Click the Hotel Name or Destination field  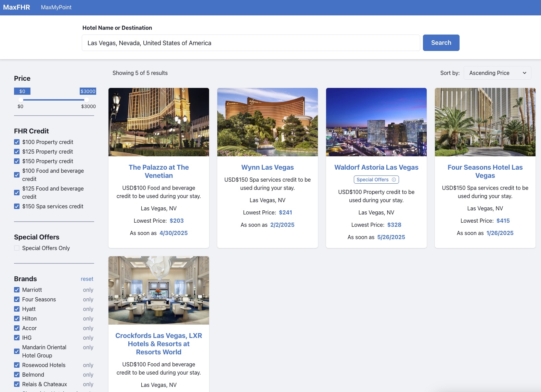pyautogui.click(x=251, y=43)
